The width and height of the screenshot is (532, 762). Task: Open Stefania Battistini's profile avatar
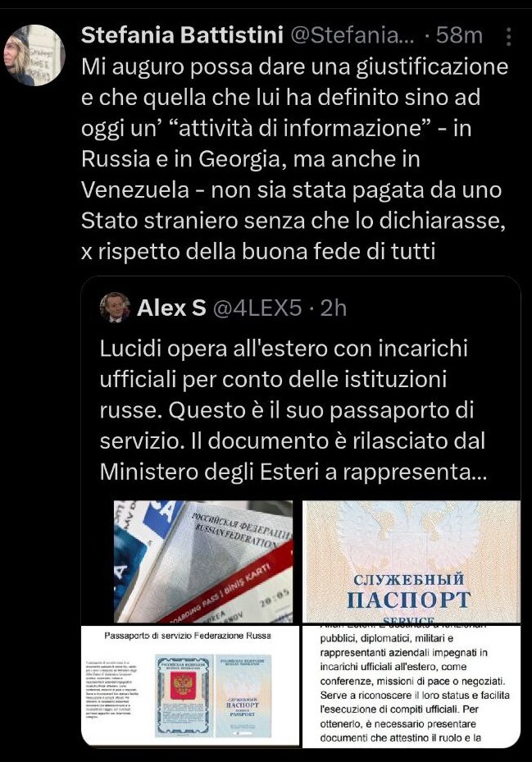[x=34, y=55]
